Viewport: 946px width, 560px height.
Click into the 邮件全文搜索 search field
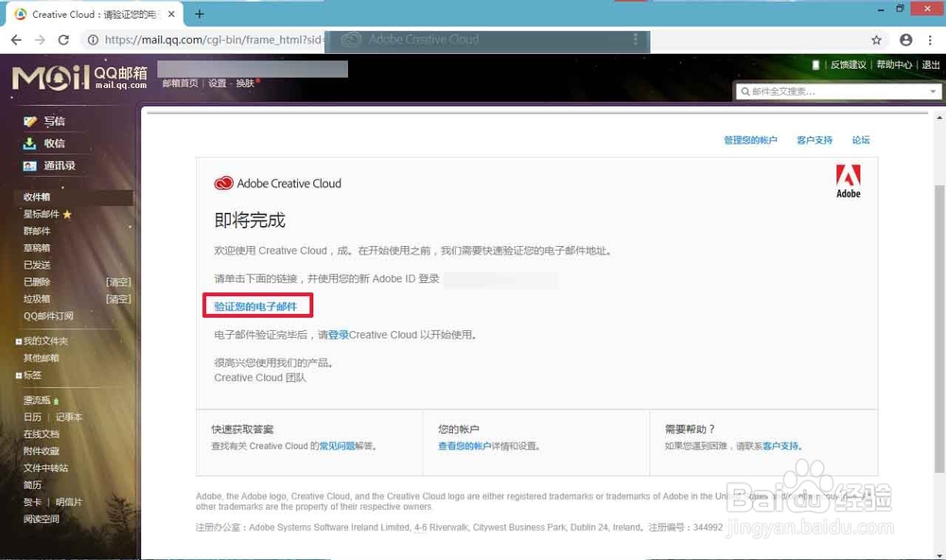pos(837,92)
